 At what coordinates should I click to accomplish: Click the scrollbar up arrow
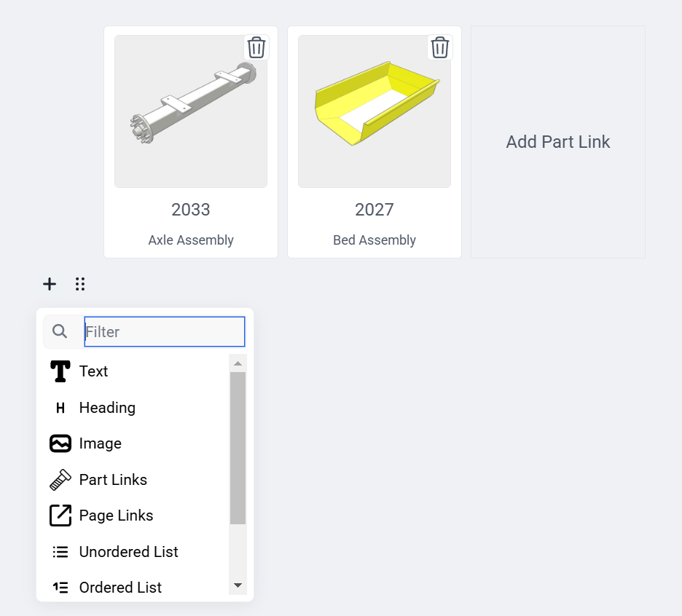[x=238, y=363]
